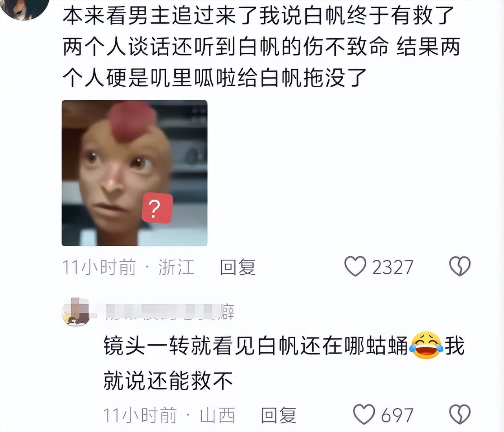Like the reply with 697 likes
Viewport: 504px width, 432px height.
click(x=364, y=414)
